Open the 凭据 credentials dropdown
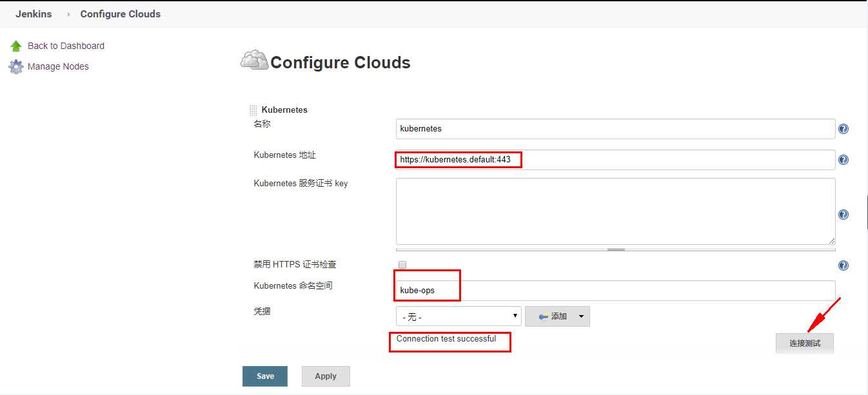This screenshot has height=395, width=868. [x=459, y=316]
